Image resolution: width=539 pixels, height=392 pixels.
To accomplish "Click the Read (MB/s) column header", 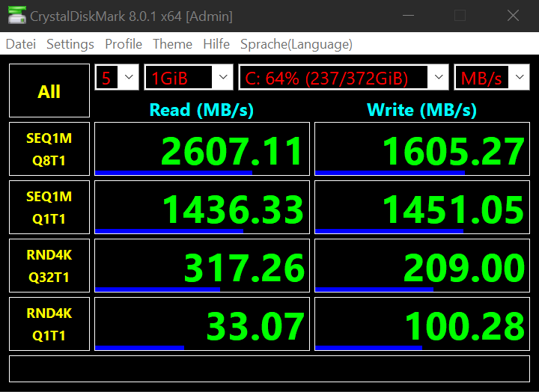I will 202,110.
